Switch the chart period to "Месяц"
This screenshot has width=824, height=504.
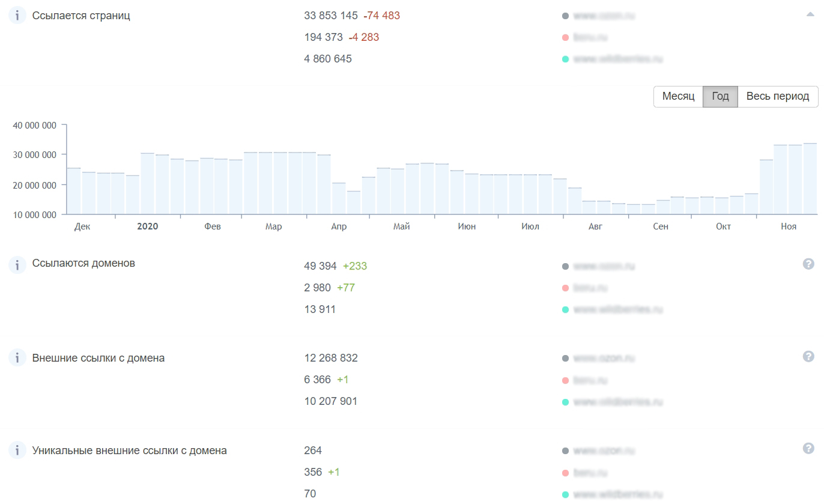pyautogui.click(x=678, y=96)
